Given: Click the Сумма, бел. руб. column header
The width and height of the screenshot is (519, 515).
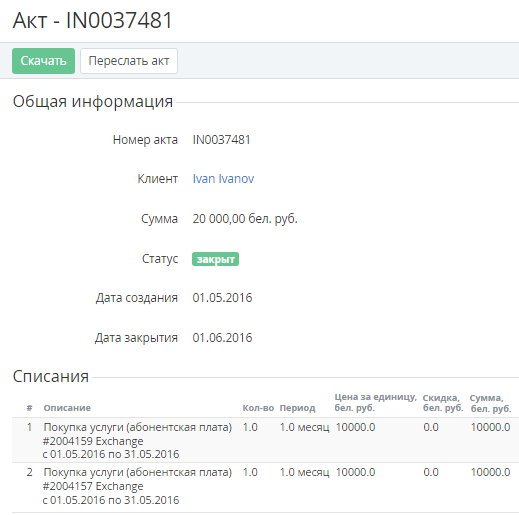Looking at the screenshot, I should 490,403.
